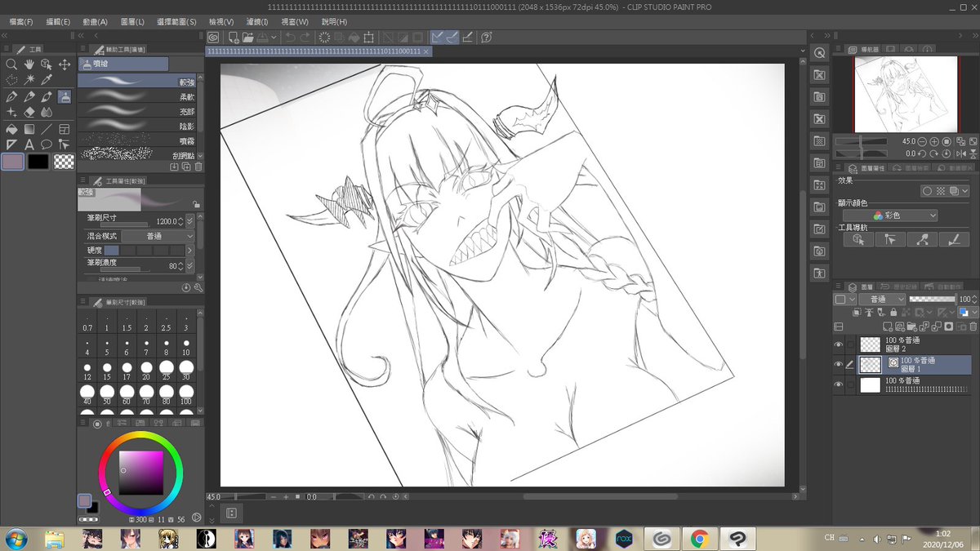Choose the 亮部 airbrush sub tool
This screenshot has width=980, height=551.
tap(137, 110)
